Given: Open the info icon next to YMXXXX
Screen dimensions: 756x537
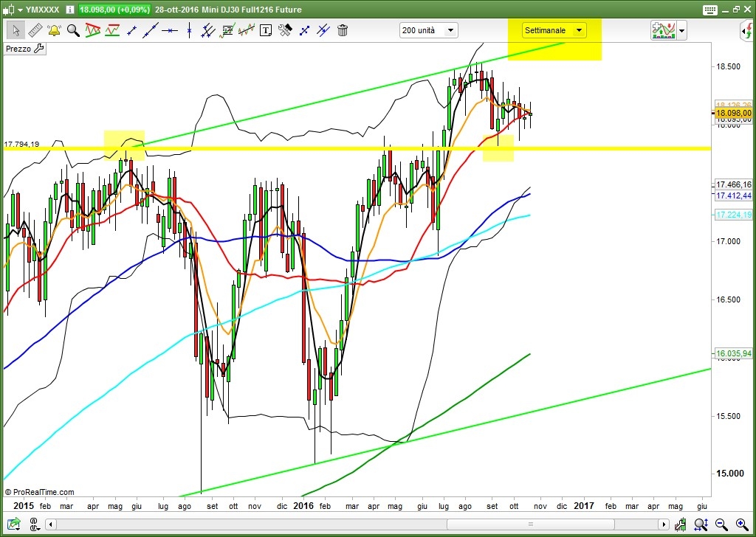Looking at the screenshot, I should pyautogui.click(x=69, y=9).
